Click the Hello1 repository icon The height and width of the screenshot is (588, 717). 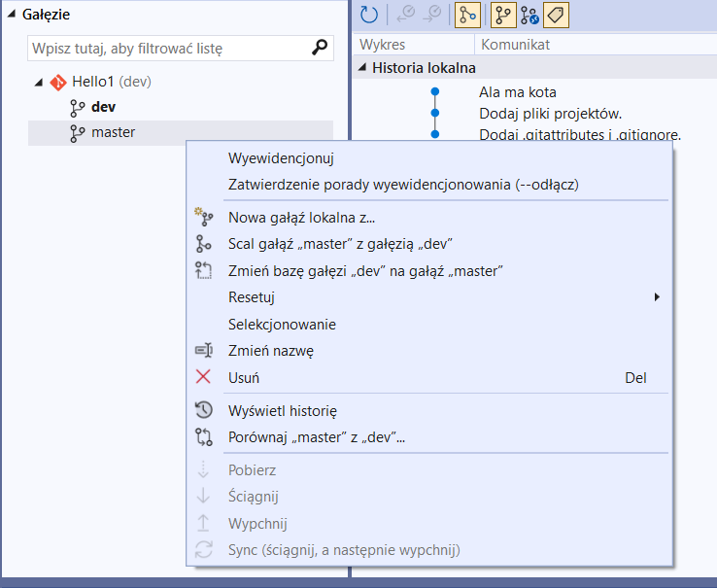[x=58, y=82]
